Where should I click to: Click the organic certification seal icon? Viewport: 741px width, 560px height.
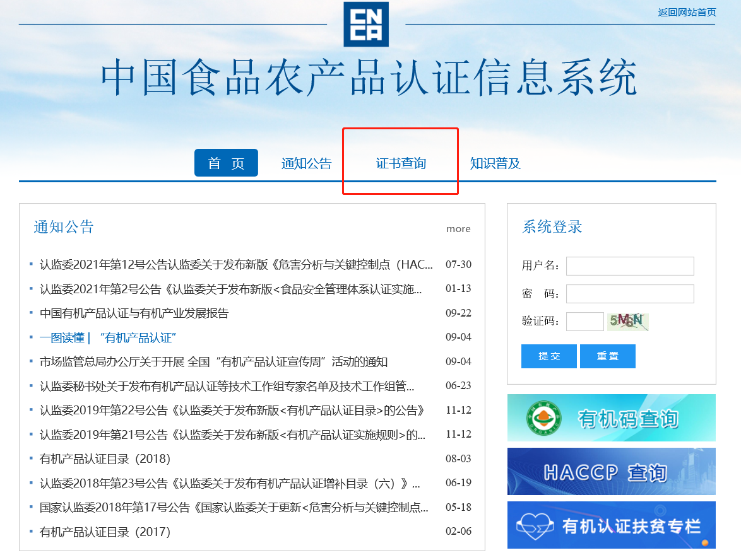pos(543,418)
